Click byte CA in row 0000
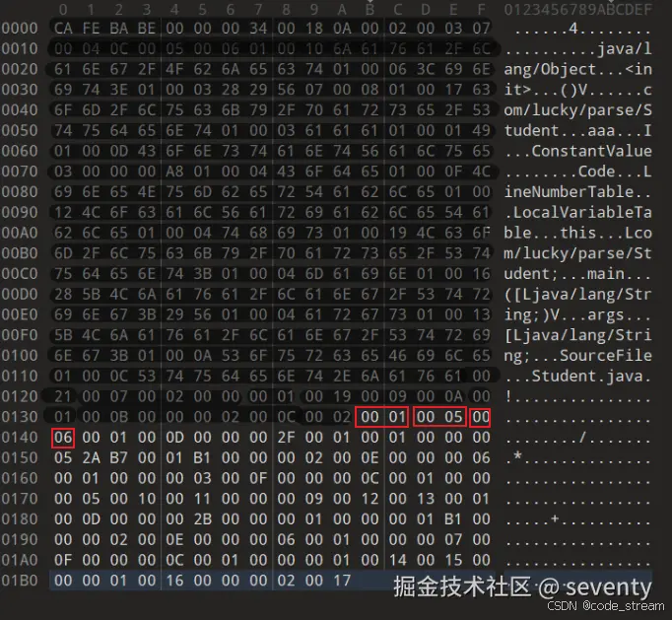The height and width of the screenshot is (620, 672). (63, 29)
